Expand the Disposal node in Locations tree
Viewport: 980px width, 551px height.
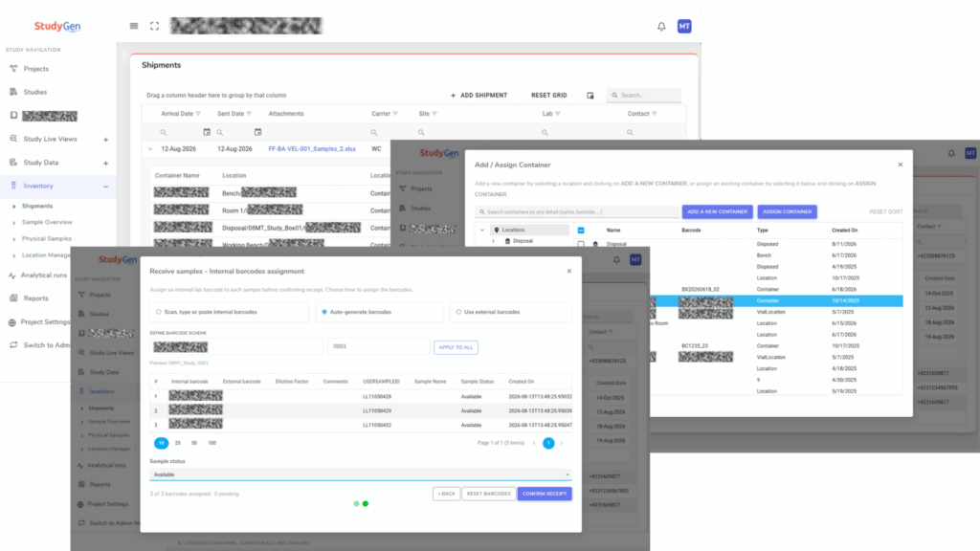[493, 241]
